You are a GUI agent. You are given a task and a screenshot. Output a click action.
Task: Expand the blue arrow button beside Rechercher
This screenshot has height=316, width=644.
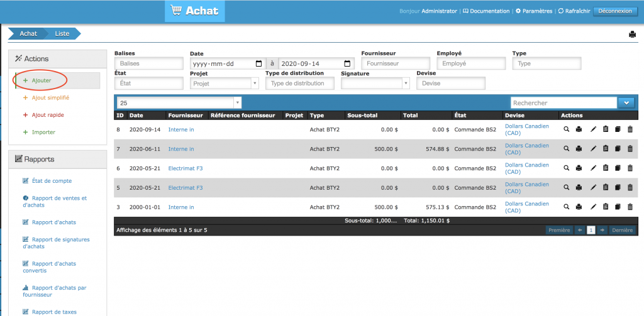(x=626, y=103)
